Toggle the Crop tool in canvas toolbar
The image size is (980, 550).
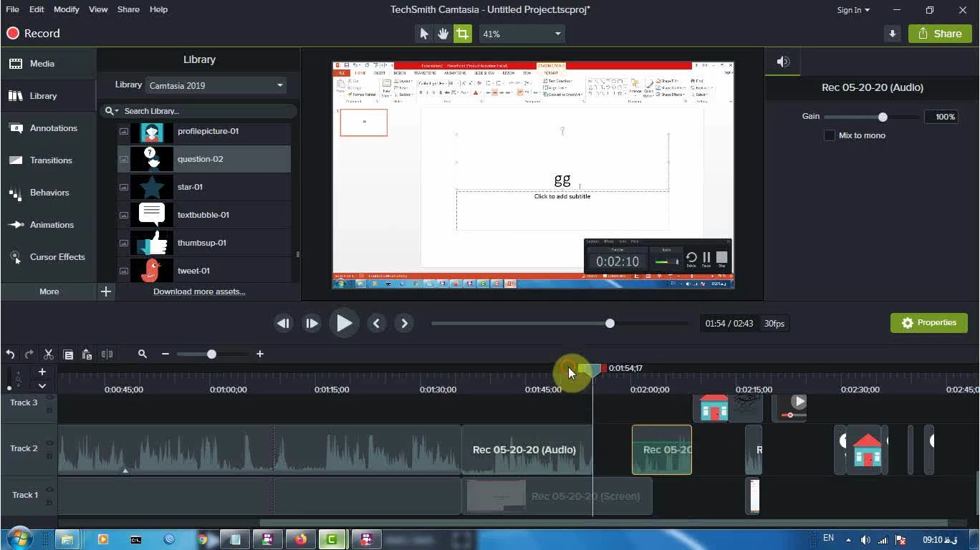pos(463,34)
